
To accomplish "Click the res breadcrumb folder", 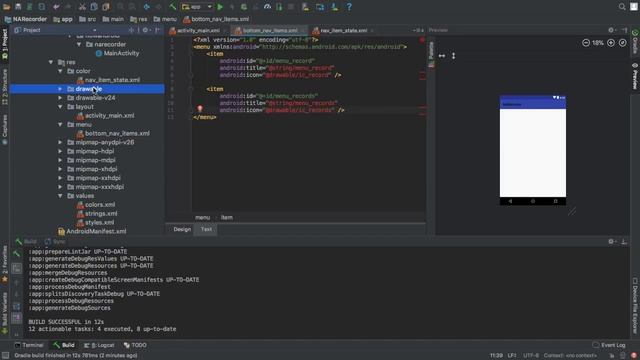I will (x=139, y=19).
